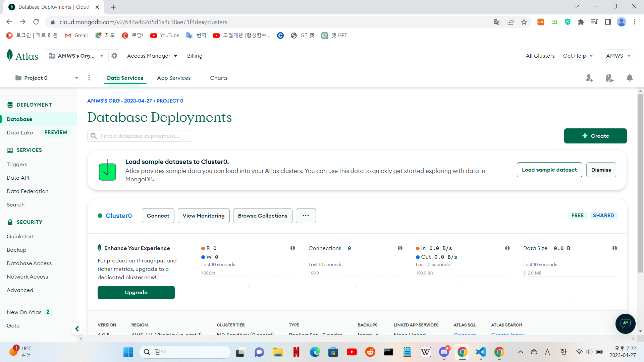This screenshot has width=644, height=362.
Task: Click the Windows taskbar search box
Action: 185,352
